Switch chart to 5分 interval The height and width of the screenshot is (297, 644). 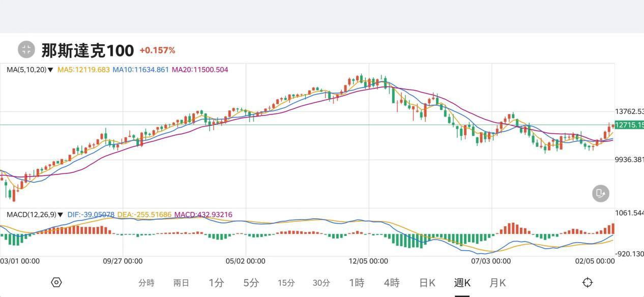[x=251, y=283]
